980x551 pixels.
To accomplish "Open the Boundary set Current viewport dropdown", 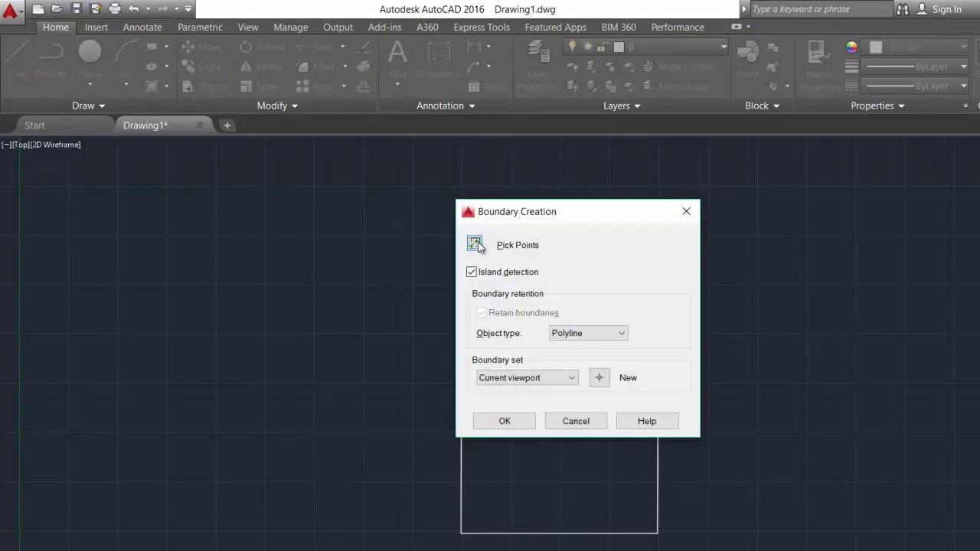I will (527, 377).
